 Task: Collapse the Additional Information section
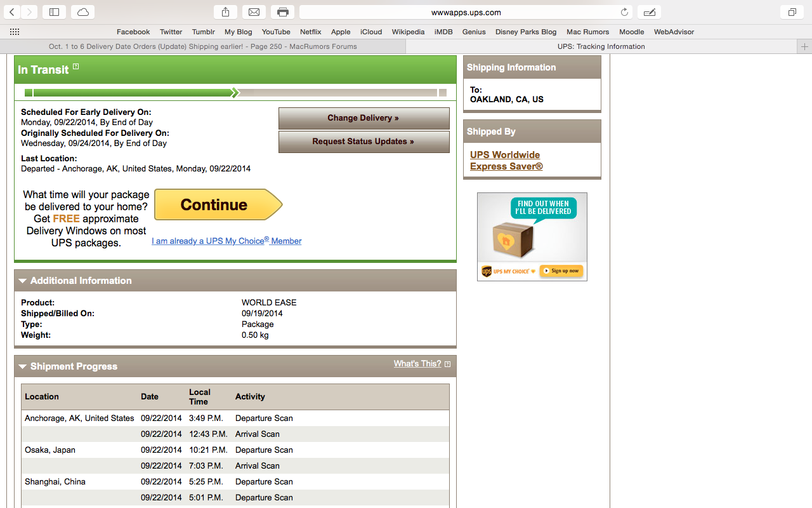point(23,281)
